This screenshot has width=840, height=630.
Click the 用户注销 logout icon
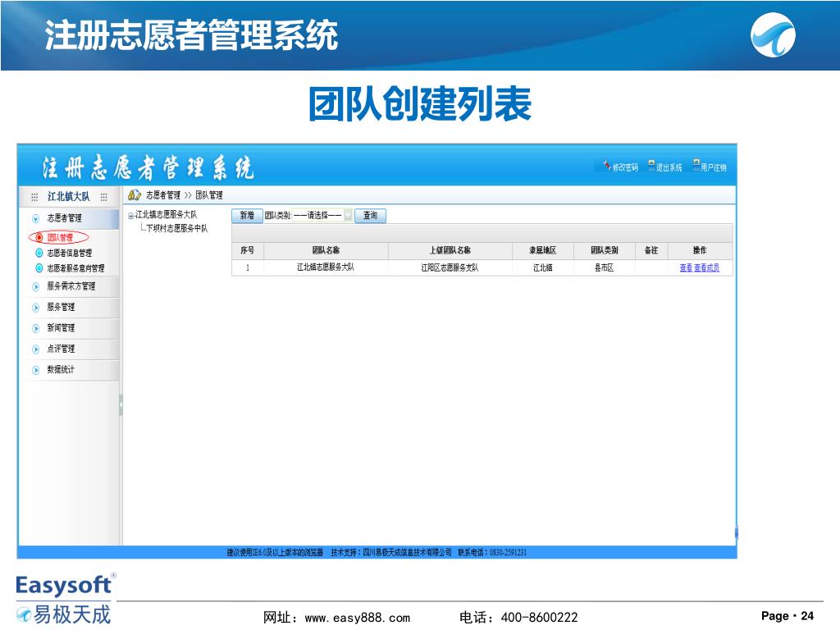pyautogui.click(x=696, y=166)
